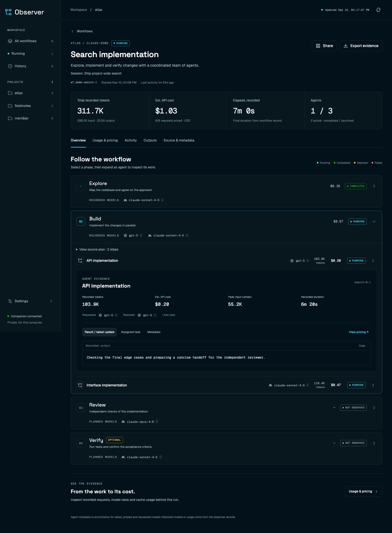Screen dimensions: 392x533
Task: Click the search-0-1 agent identifier
Action: pos(363,282)
